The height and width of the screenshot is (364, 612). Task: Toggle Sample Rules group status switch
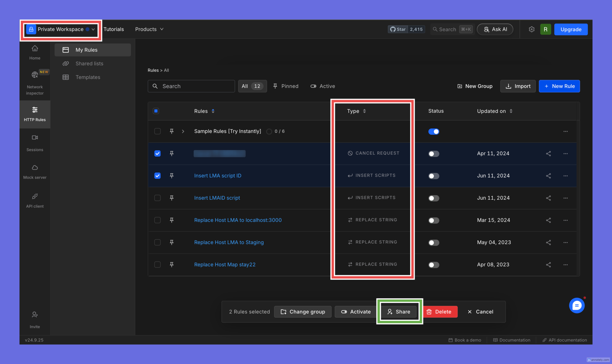pyautogui.click(x=434, y=131)
